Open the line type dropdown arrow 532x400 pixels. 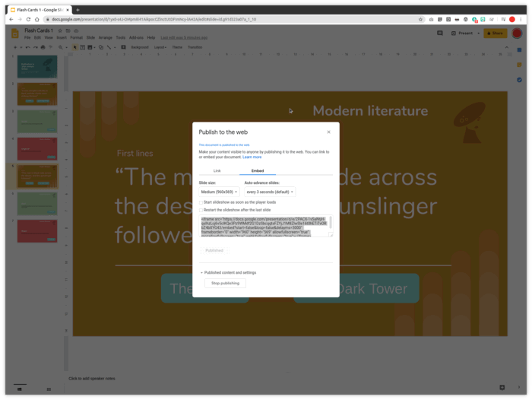click(x=115, y=48)
